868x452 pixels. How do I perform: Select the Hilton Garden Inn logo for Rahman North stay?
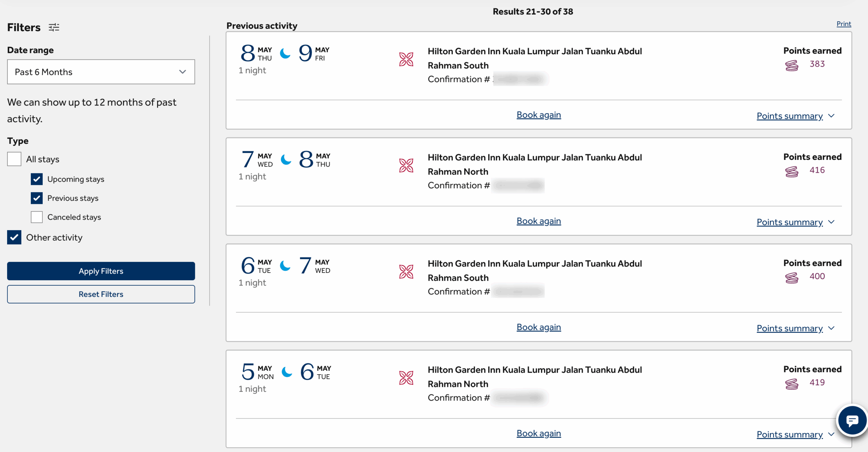[x=406, y=165]
